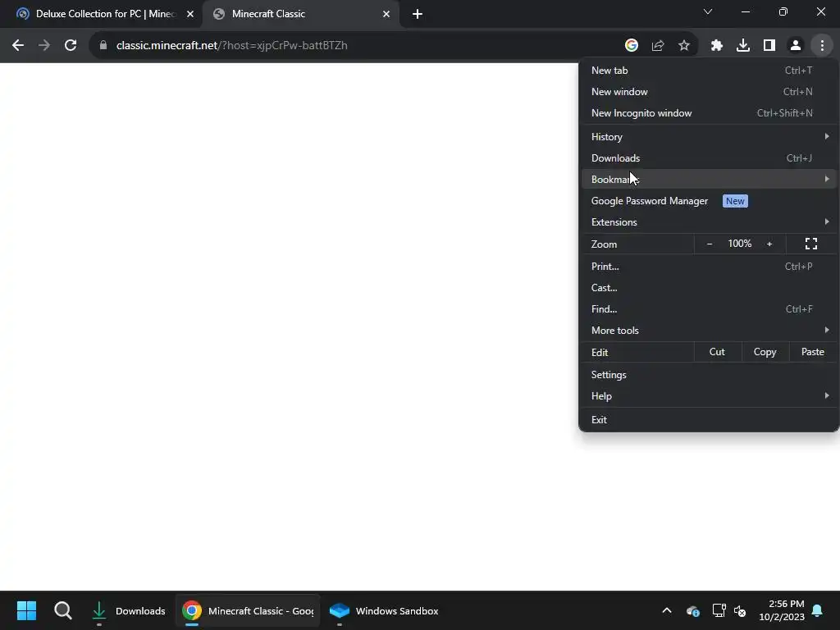Open a New Incognito window

(x=709, y=113)
